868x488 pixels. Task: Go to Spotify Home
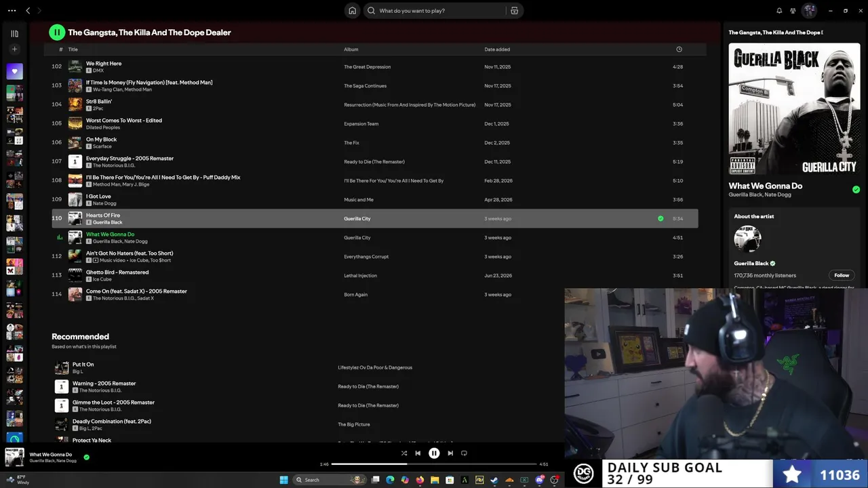tap(352, 11)
